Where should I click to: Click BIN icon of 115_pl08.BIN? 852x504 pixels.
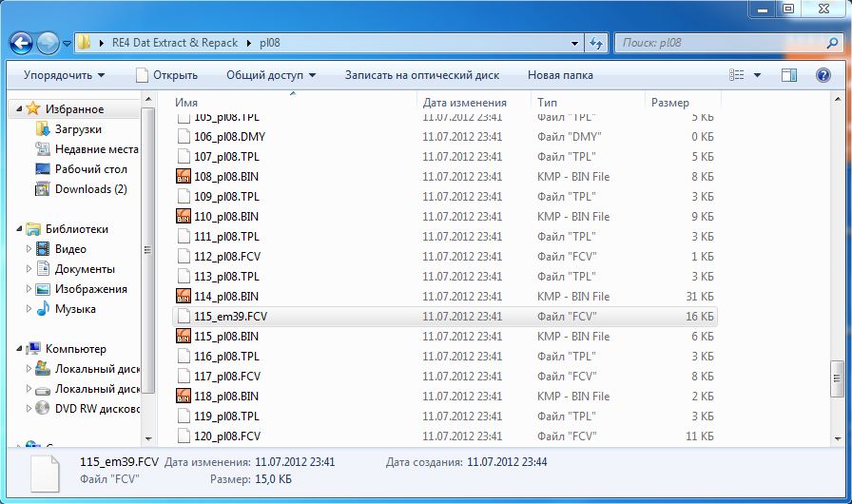(x=184, y=337)
